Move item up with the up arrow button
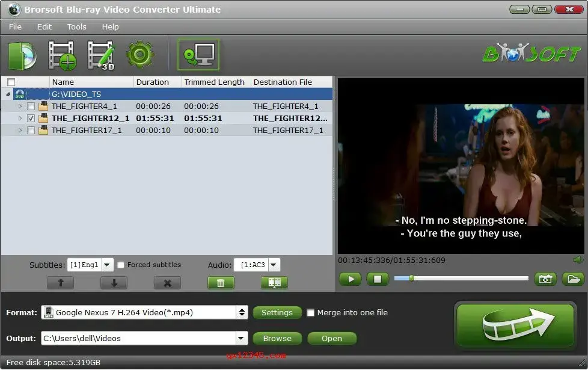This screenshot has height=370, width=588. 60,283
